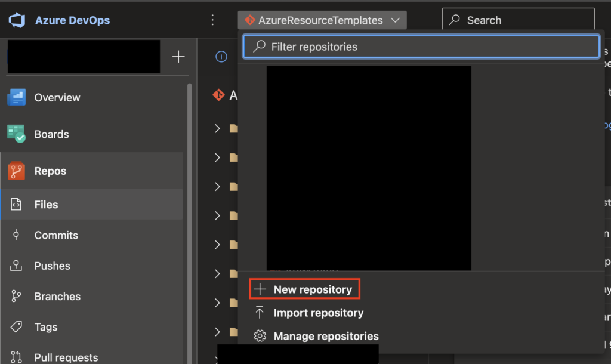Click the Tags icon

(16, 326)
